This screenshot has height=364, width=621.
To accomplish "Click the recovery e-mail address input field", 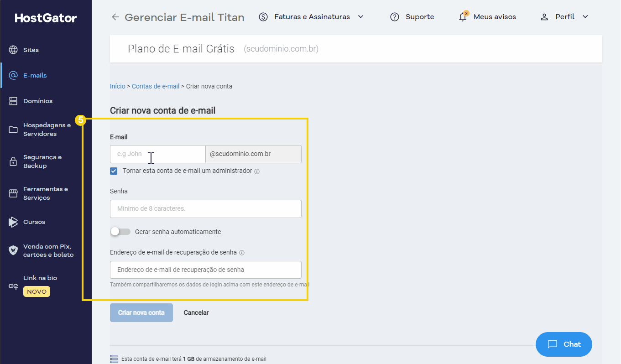I will click(x=206, y=270).
